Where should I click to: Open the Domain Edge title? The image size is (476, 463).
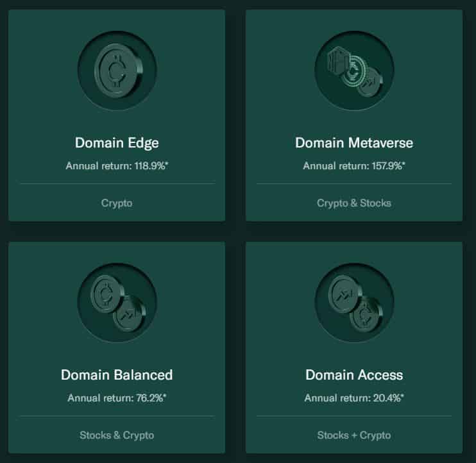pos(117,143)
